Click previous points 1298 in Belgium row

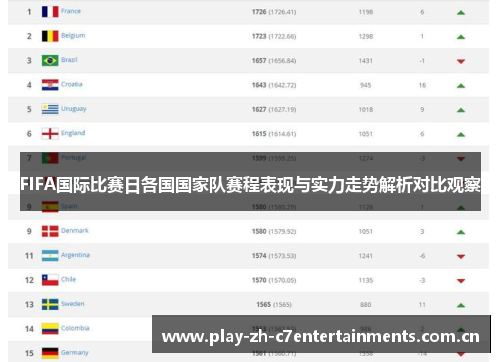coord(366,36)
